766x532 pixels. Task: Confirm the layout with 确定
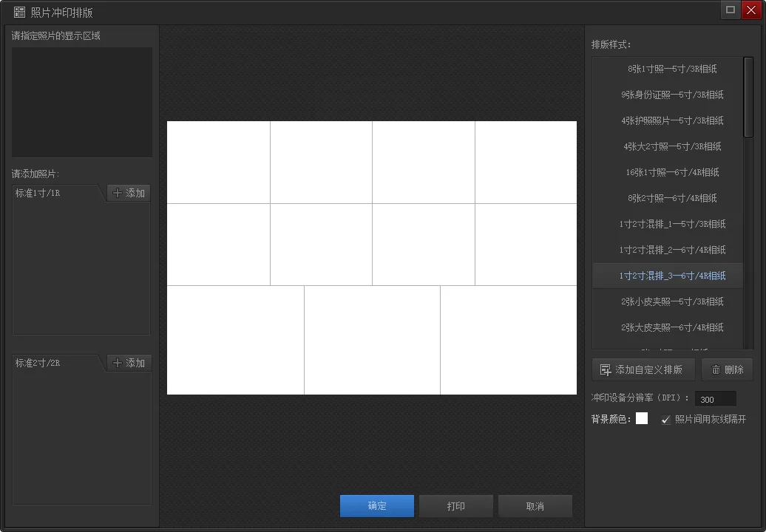(x=376, y=506)
